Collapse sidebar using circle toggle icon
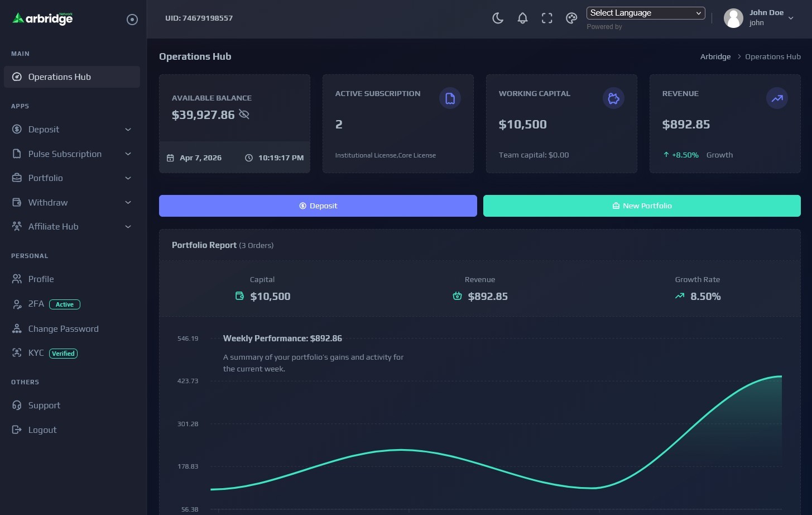 coord(132,20)
